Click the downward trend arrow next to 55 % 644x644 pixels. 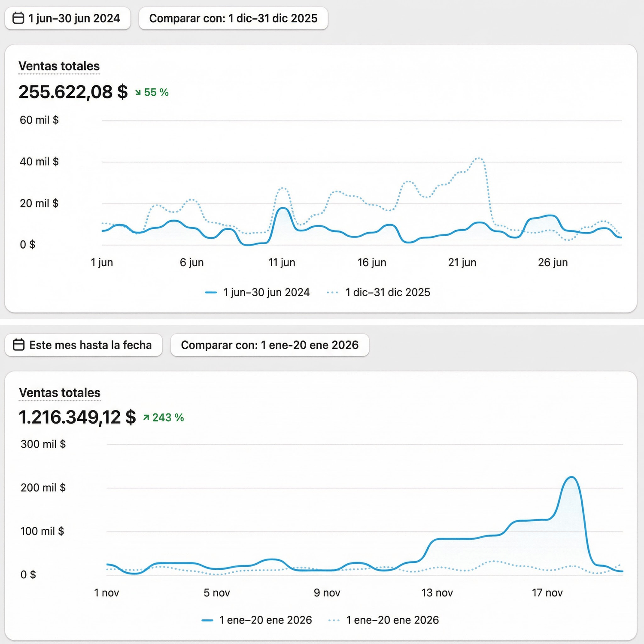click(x=138, y=92)
